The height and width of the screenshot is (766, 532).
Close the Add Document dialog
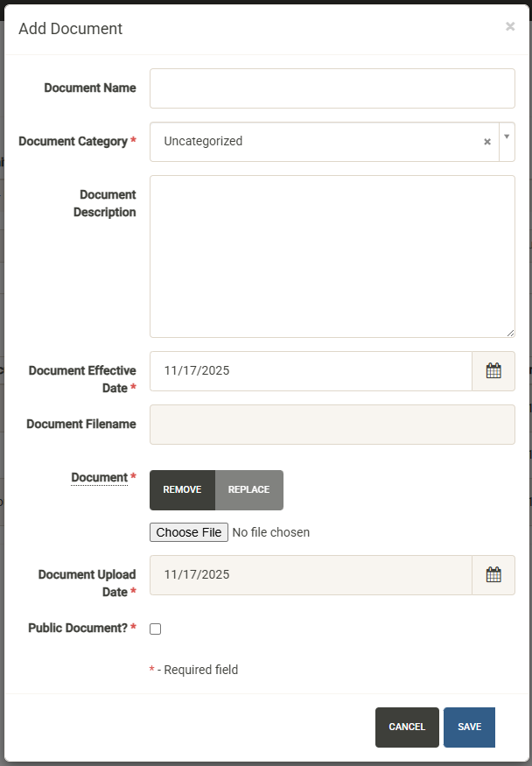(x=510, y=26)
